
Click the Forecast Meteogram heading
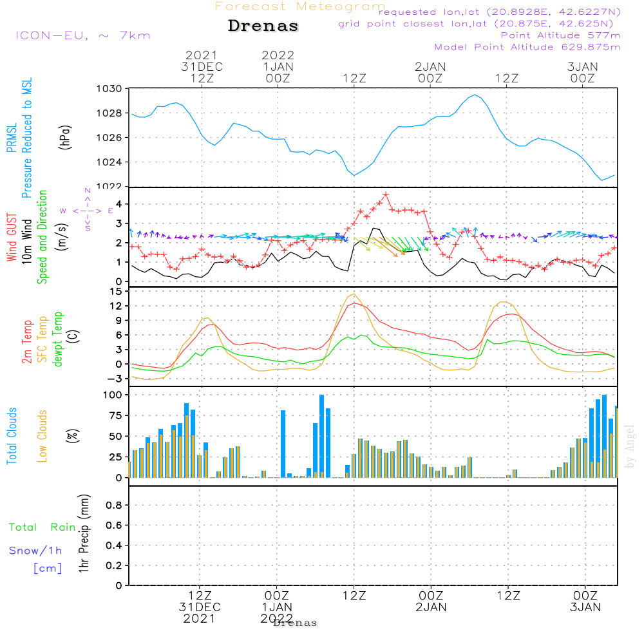click(300, 6)
